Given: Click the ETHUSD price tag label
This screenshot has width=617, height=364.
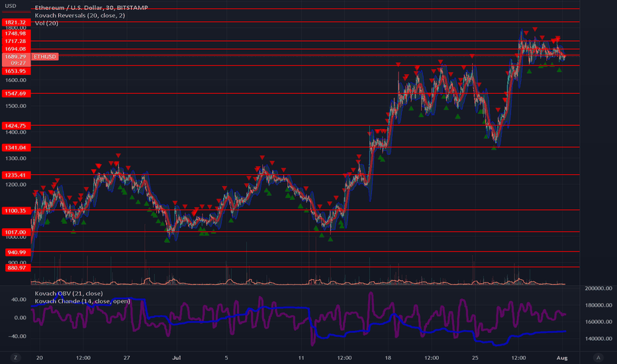Looking at the screenshot, I should point(45,57).
